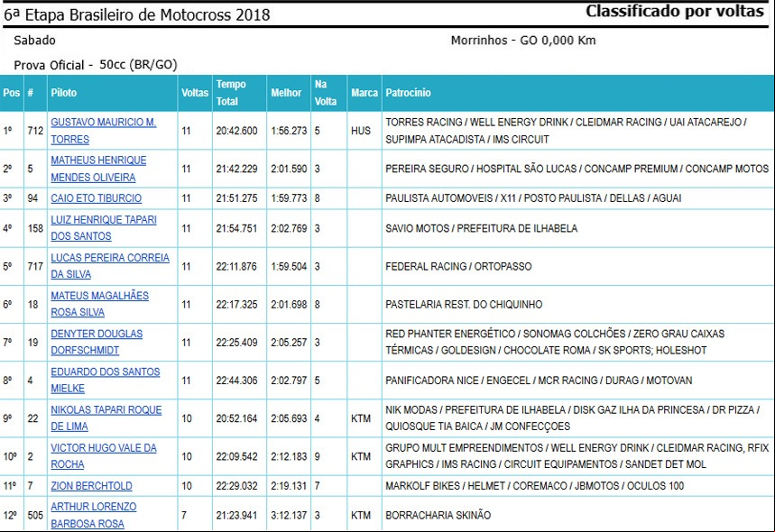
Task: Select total time 22:44.306
Action: point(236,381)
